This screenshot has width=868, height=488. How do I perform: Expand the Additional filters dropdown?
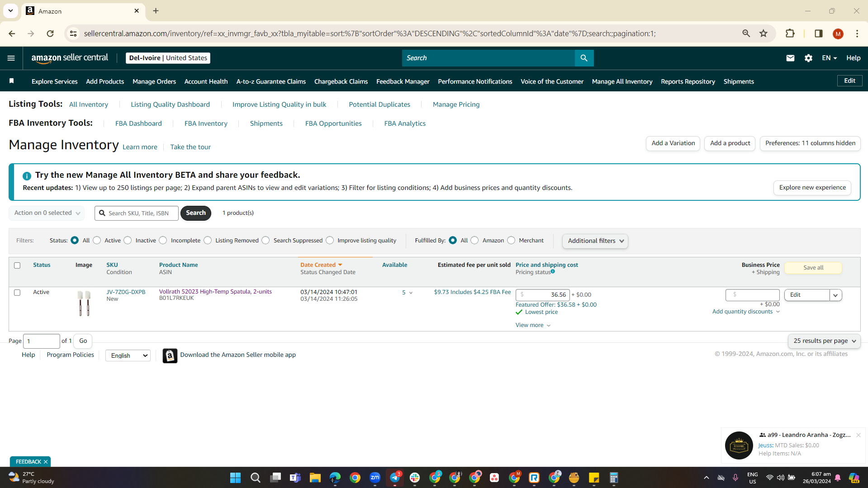[595, 241]
